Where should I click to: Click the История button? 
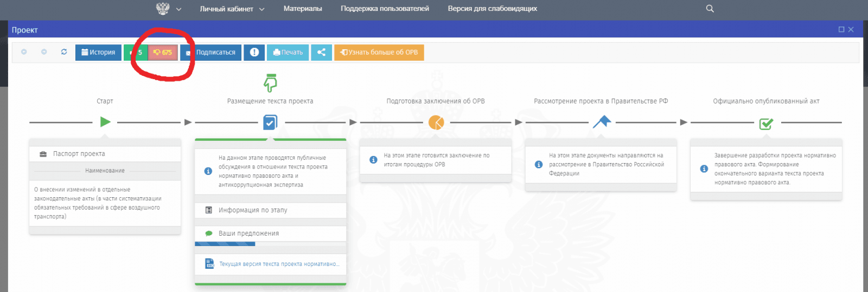tap(98, 53)
